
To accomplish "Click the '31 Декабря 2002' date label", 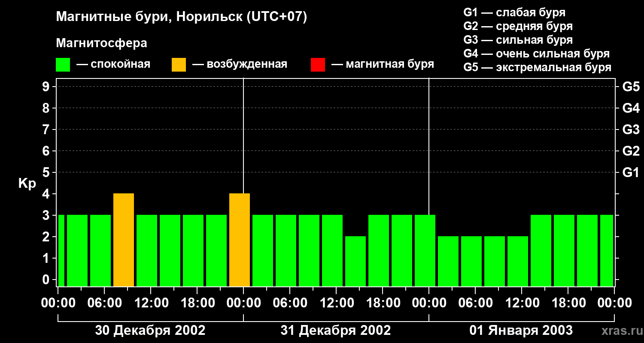I will [336, 330].
